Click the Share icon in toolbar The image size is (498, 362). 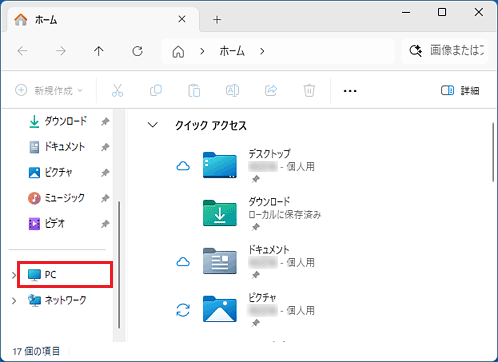point(271,90)
